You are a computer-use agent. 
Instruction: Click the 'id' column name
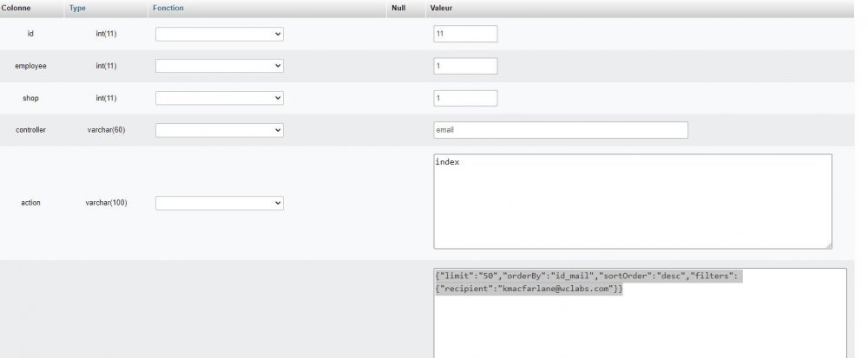tap(30, 34)
